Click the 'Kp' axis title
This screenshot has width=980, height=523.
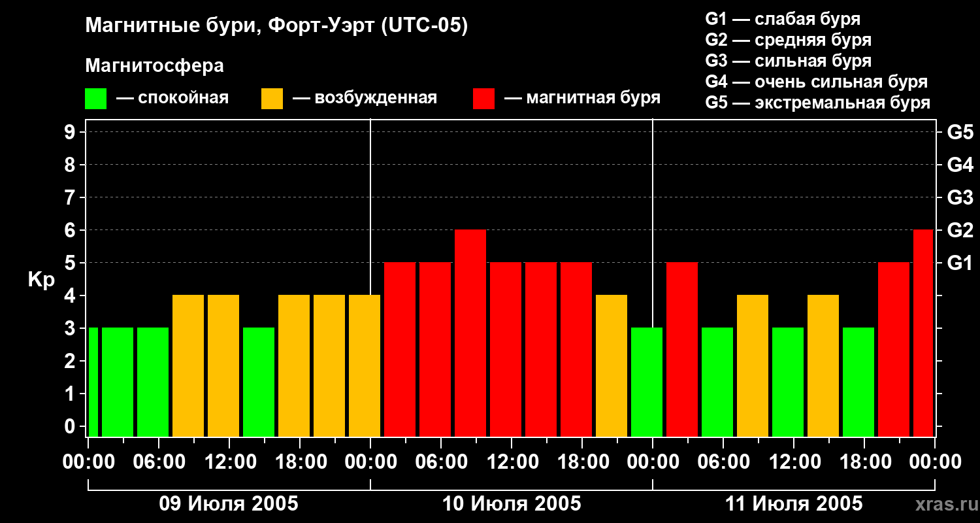[41, 280]
